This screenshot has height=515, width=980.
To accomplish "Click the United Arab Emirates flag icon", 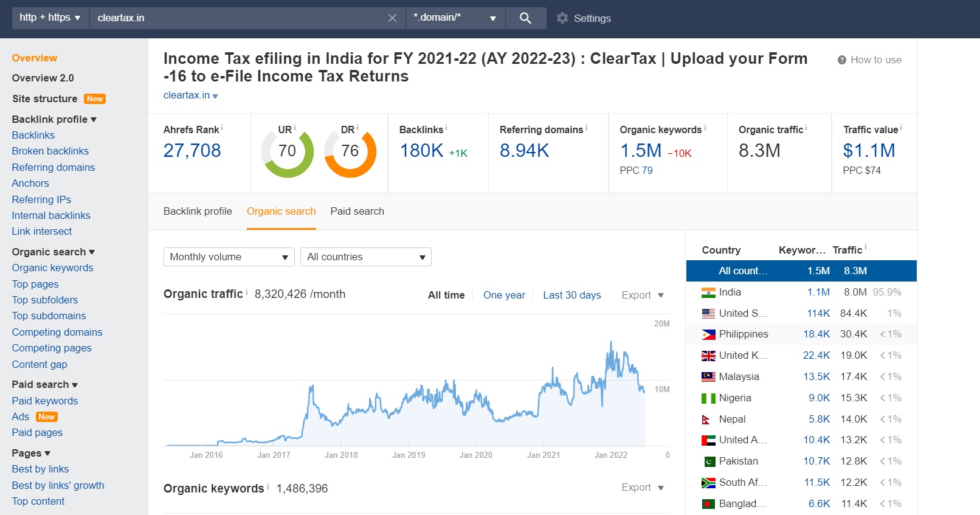I will tap(708, 440).
